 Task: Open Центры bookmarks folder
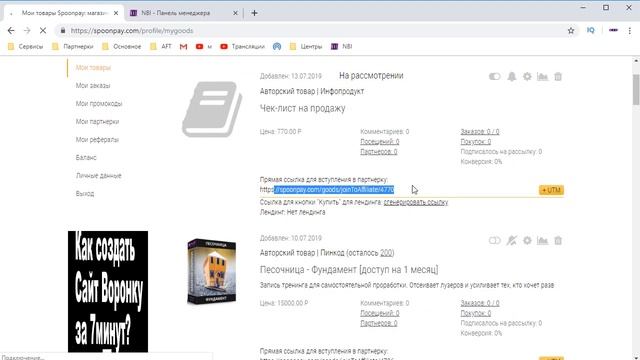pos(306,47)
